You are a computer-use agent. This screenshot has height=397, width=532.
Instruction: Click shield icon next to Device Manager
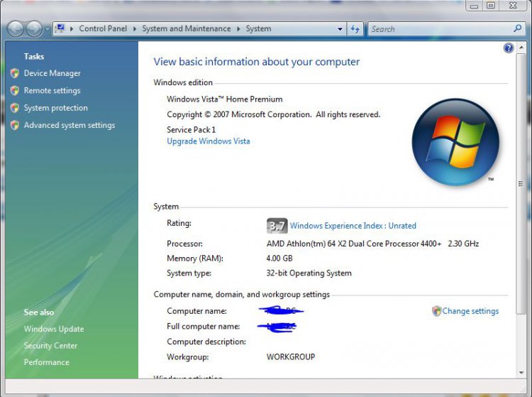(15, 73)
